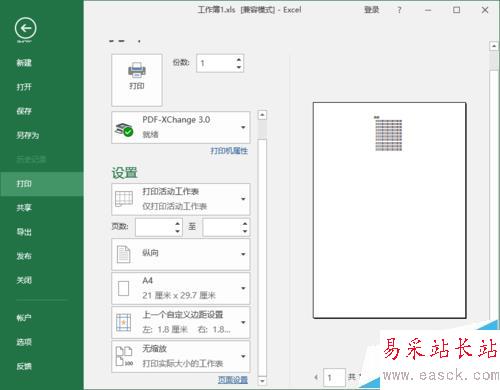
Task: Open the 页面设置 page setup link
Action: coord(233,380)
